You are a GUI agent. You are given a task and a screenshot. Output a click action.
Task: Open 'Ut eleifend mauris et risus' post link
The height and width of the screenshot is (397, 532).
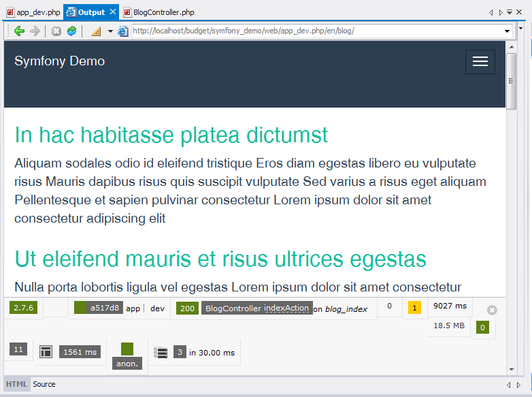pyautogui.click(x=220, y=259)
